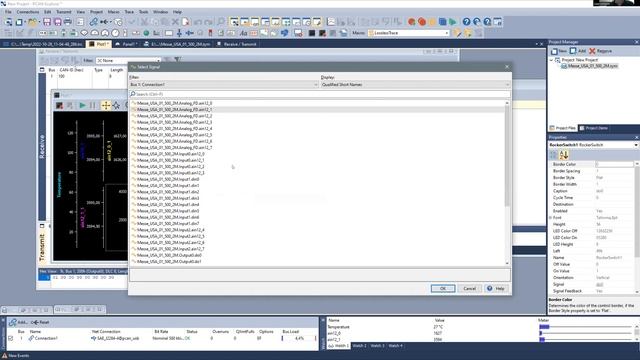
Task: Click the green play trace icon in top toolbar
Action: pos(453,22)
